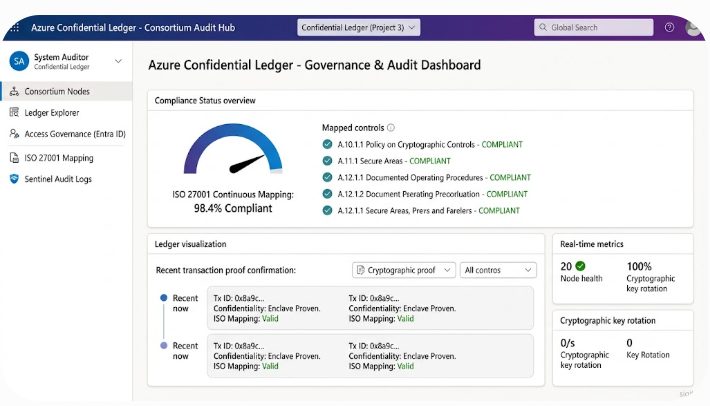The height and width of the screenshot is (406, 710).
Task: Click the green Node health check icon
Action: pos(580,266)
